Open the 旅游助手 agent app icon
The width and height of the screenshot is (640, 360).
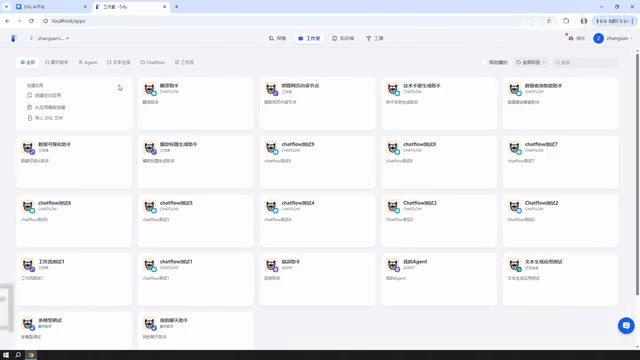coord(271,265)
